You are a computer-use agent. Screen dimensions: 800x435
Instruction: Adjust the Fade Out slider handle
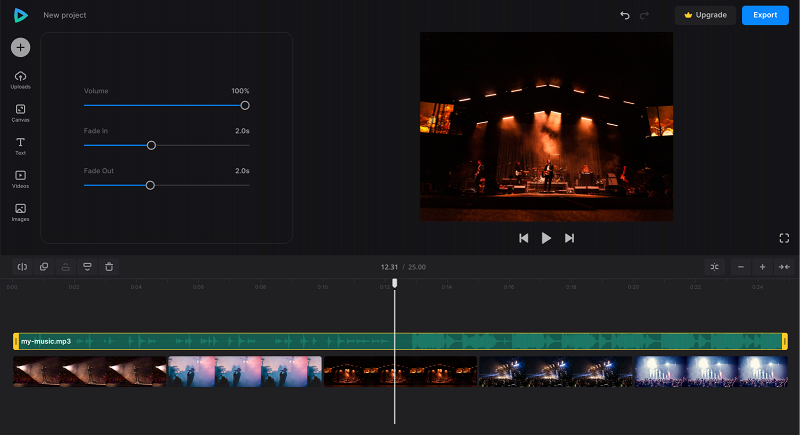[150, 185]
